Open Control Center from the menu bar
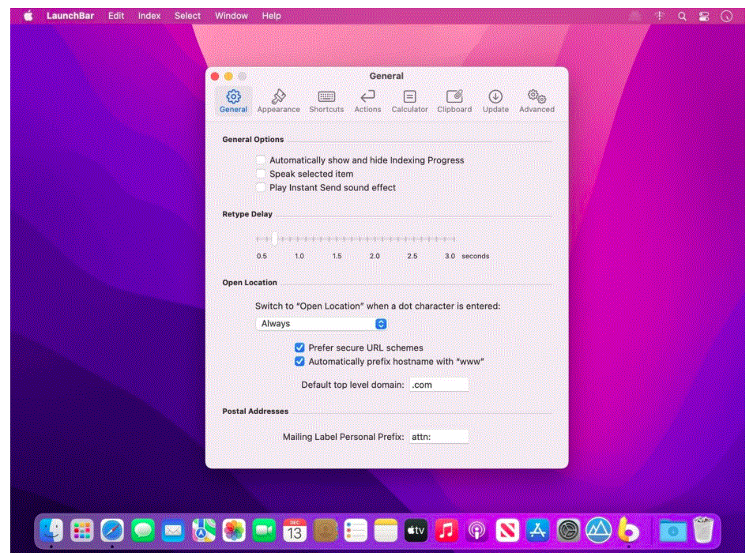 pyautogui.click(x=704, y=17)
